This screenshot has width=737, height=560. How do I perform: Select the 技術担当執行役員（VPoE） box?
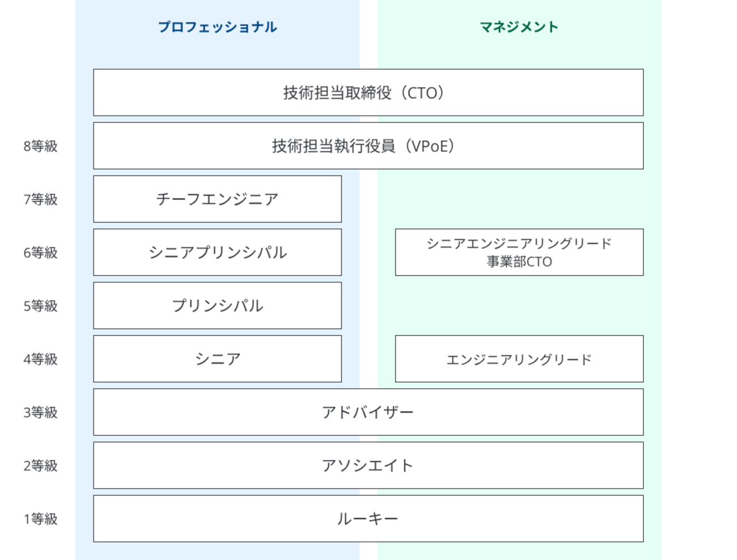coord(369,146)
